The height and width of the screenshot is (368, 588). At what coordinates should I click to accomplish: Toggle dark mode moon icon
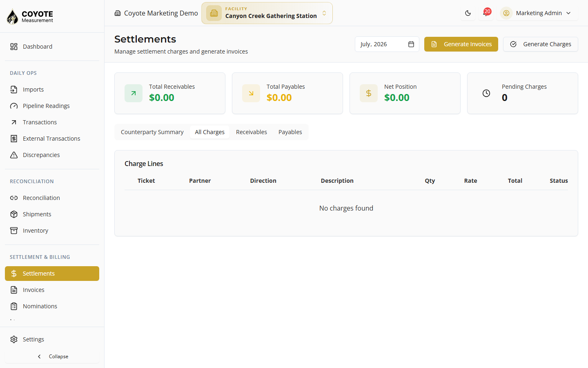click(x=468, y=13)
